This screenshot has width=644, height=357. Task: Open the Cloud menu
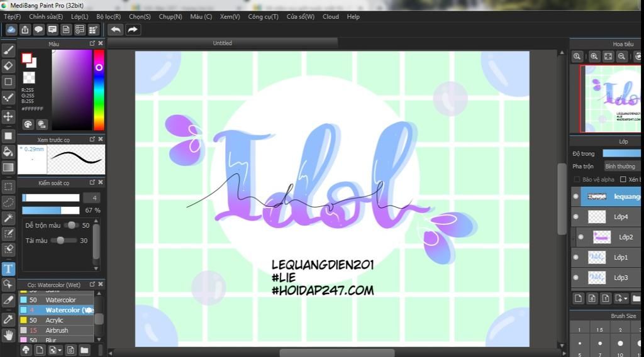coord(331,17)
